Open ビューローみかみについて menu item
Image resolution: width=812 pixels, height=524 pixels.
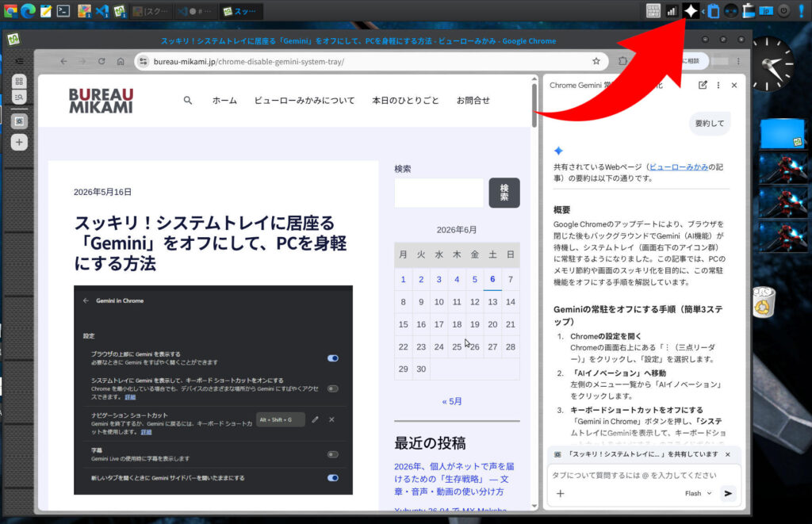[304, 101]
